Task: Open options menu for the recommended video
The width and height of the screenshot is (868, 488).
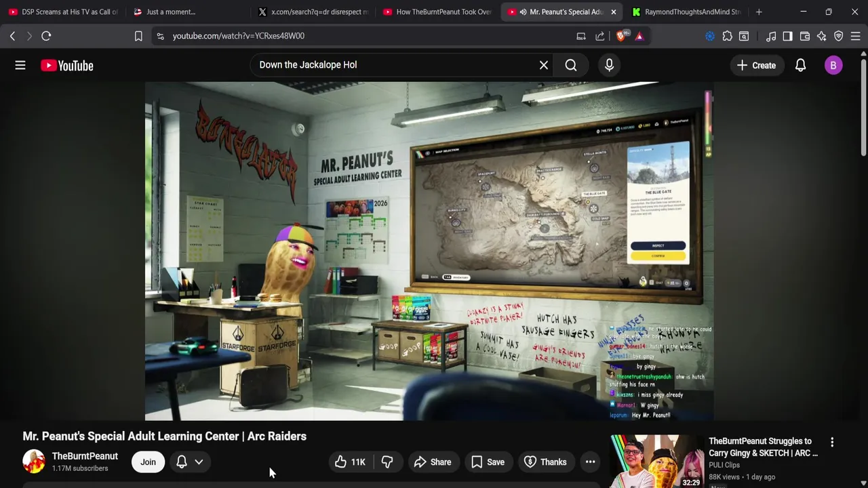Action: click(x=832, y=442)
